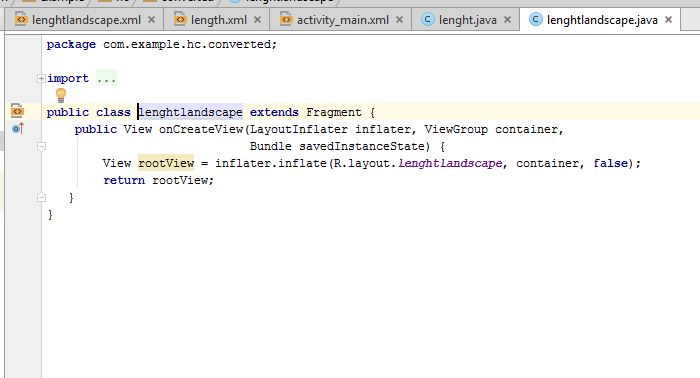Image resolution: width=700 pixels, height=378 pixels.
Task: Click the class icon on lenghtlandscape.java tab
Action: pos(535,19)
